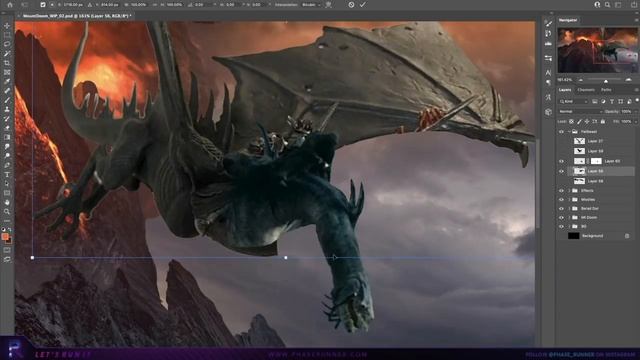Image resolution: width=640 pixels, height=360 pixels.
Task: Select the Zoom tool
Action: point(7,211)
